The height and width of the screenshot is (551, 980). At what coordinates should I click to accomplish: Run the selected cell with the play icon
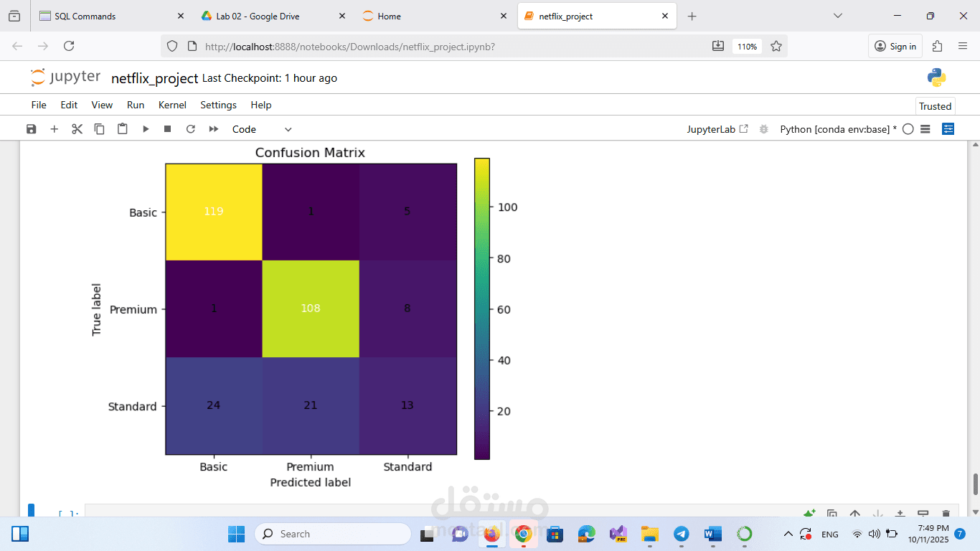(146, 129)
